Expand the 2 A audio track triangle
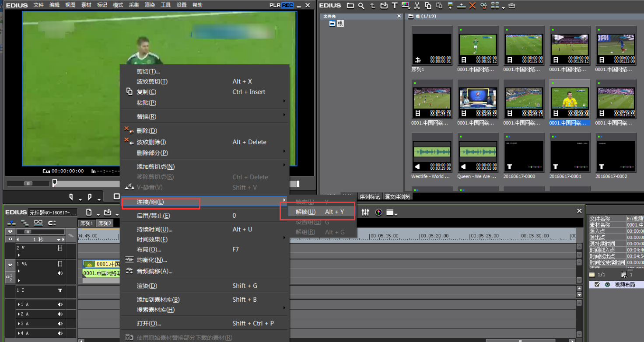The width and height of the screenshot is (644, 342). [19, 314]
